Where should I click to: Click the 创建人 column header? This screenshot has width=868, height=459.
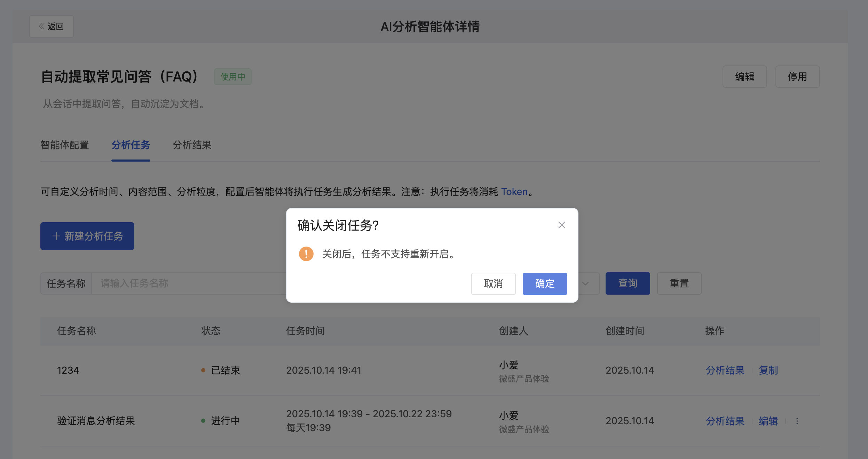[x=513, y=331]
